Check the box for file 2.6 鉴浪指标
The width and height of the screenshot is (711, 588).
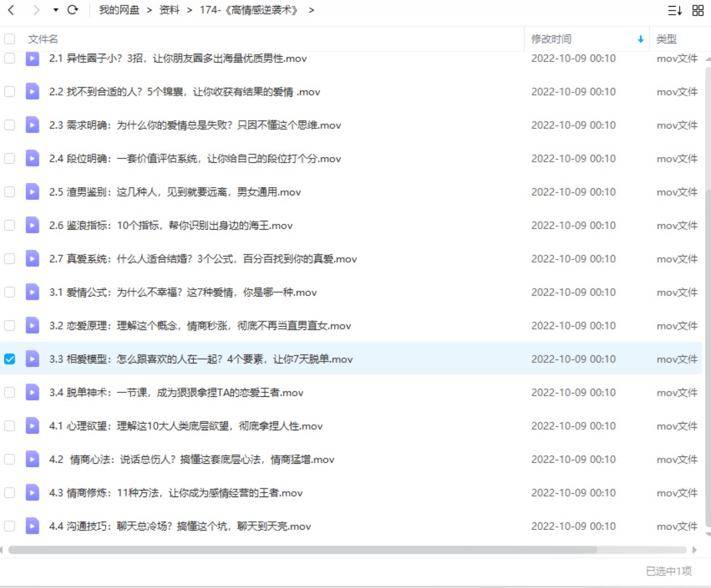click(9, 225)
